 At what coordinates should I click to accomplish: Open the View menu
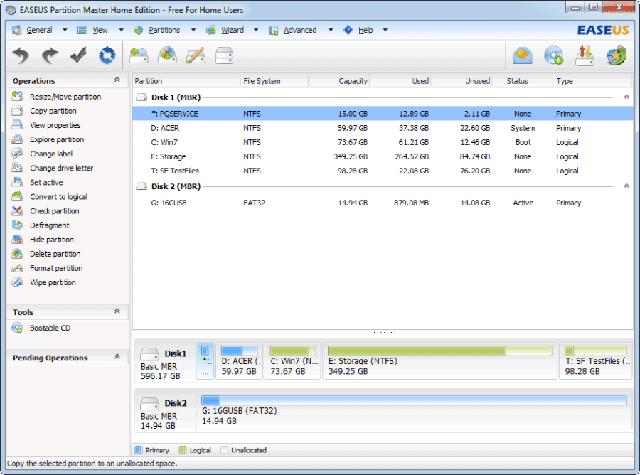[100, 30]
